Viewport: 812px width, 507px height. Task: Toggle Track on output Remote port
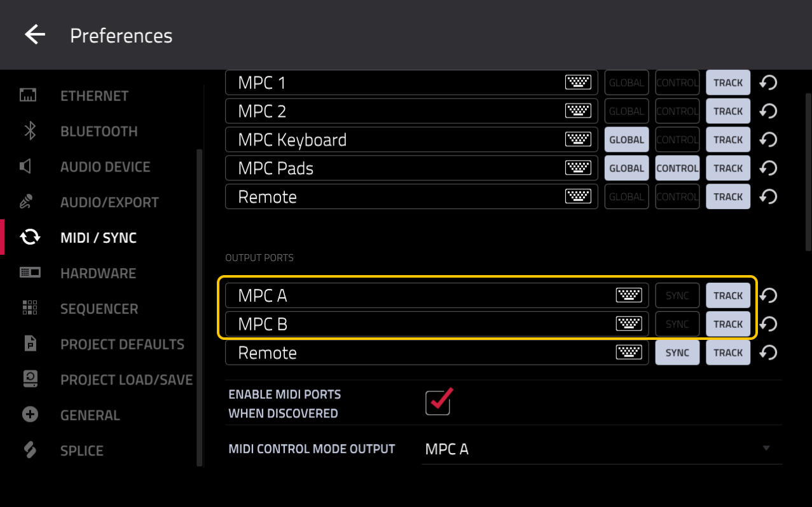[x=728, y=353]
